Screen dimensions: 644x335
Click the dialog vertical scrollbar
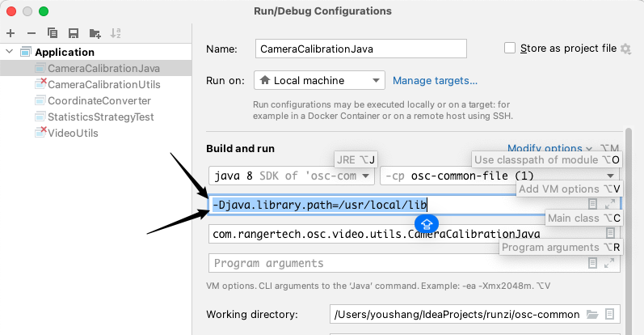[629, 231]
